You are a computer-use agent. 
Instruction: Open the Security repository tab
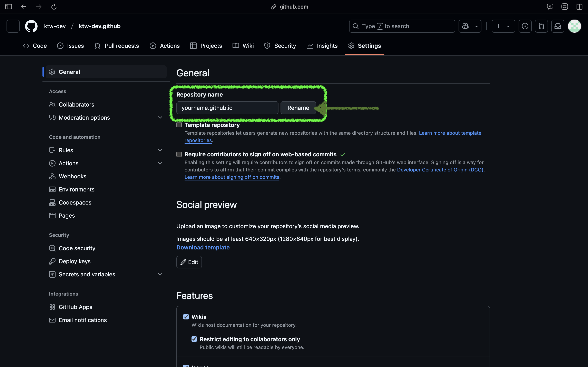tap(280, 46)
